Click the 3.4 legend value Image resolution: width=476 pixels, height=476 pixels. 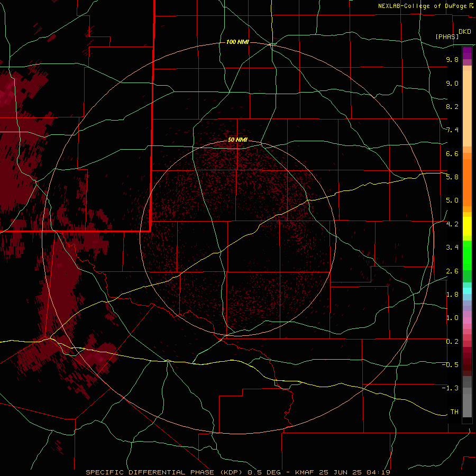tap(452, 248)
